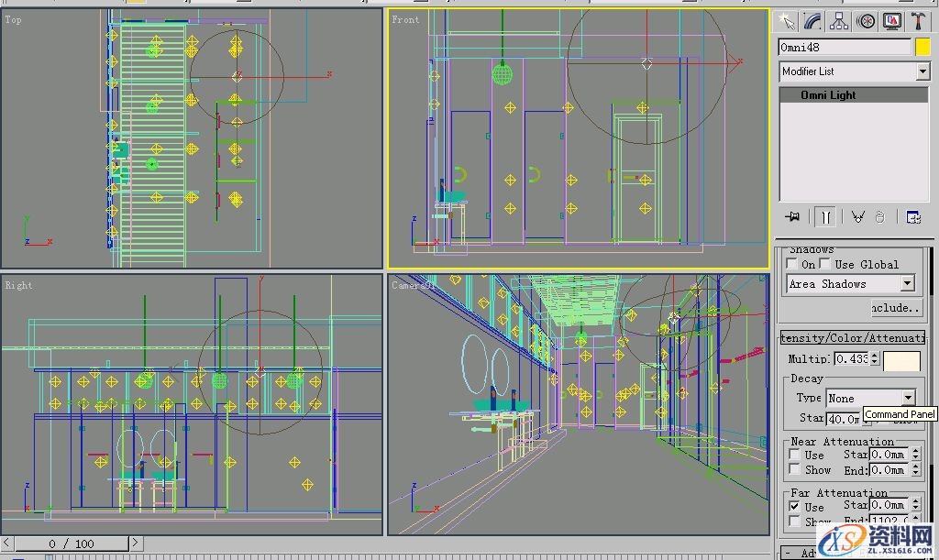Open the Hierarchy panel

pyautogui.click(x=839, y=20)
